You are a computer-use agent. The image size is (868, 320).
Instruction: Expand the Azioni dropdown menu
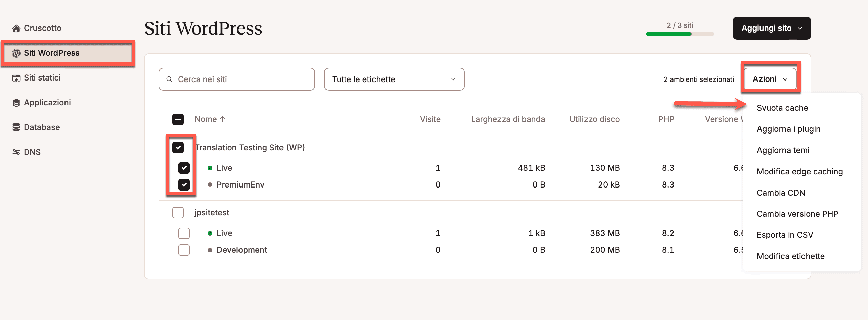(770, 79)
